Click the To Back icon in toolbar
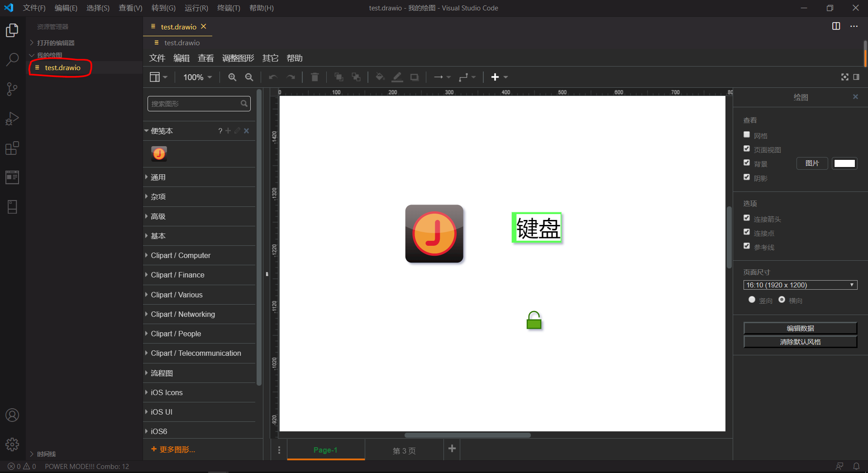The width and height of the screenshot is (868, 473). coord(356,77)
